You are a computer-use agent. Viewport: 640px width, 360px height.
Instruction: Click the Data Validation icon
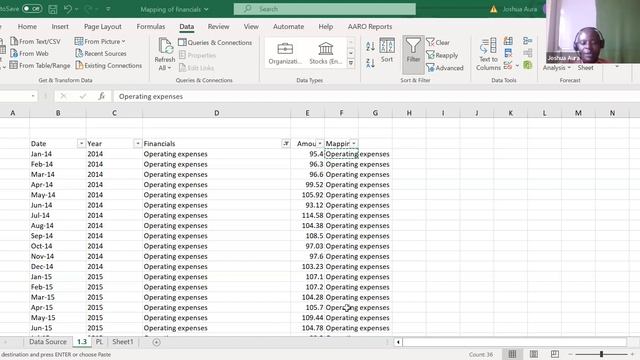click(508, 65)
